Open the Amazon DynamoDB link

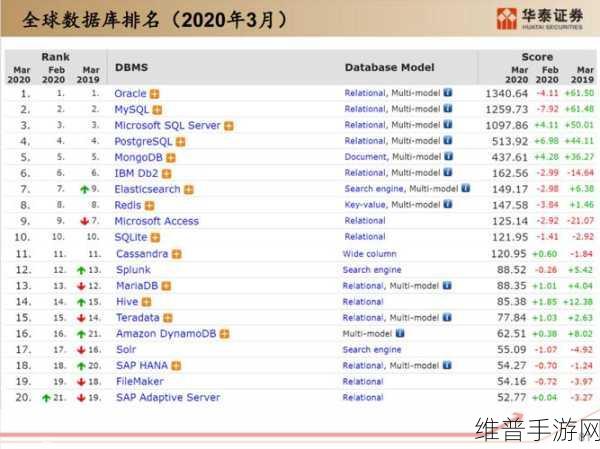[166, 334]
